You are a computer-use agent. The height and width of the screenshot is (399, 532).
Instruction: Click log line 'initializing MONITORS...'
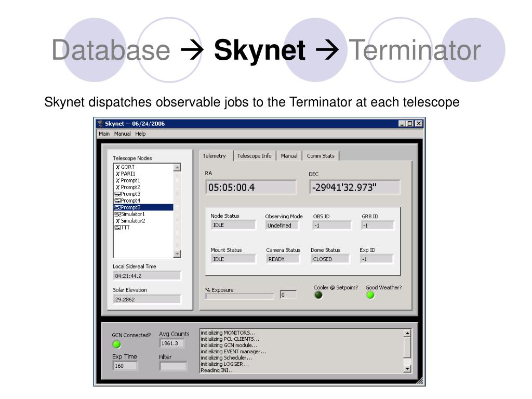pos(228,333)
